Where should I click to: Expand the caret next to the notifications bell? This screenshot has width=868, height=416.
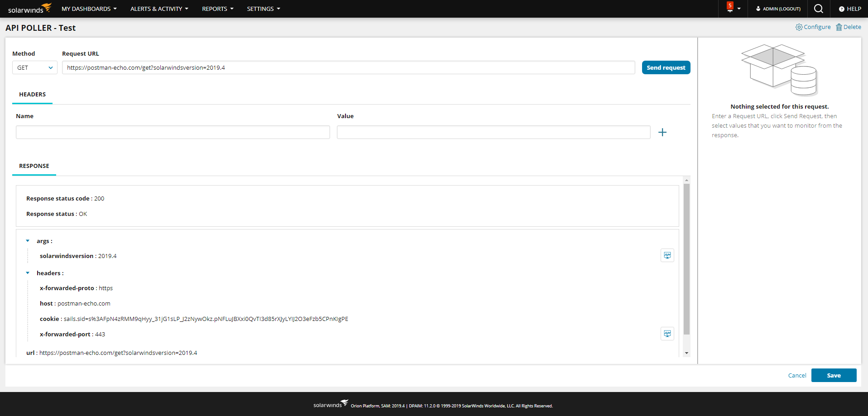(x=739, y=9)
